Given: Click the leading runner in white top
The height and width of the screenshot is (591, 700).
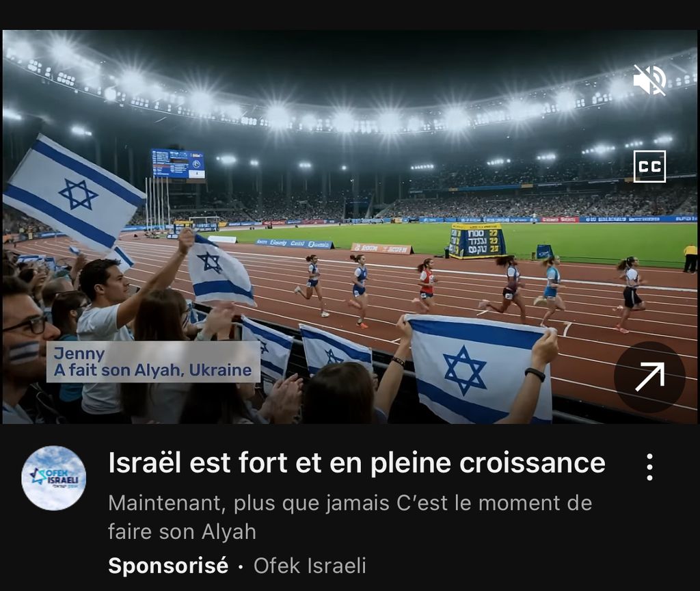Looking at the screenshot, I should coord(630,294).
